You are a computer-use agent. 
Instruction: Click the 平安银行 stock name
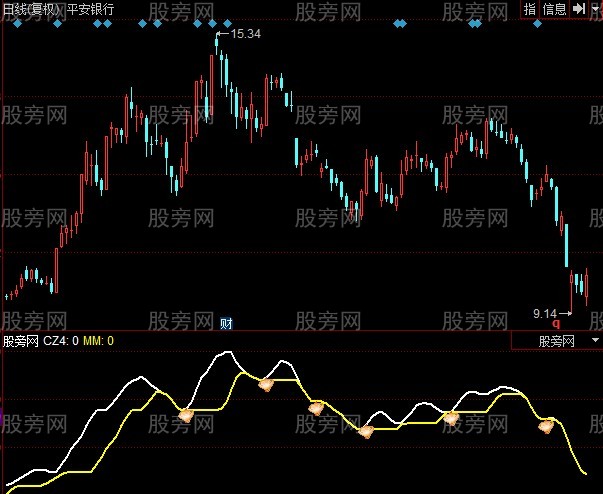[92, 9]
